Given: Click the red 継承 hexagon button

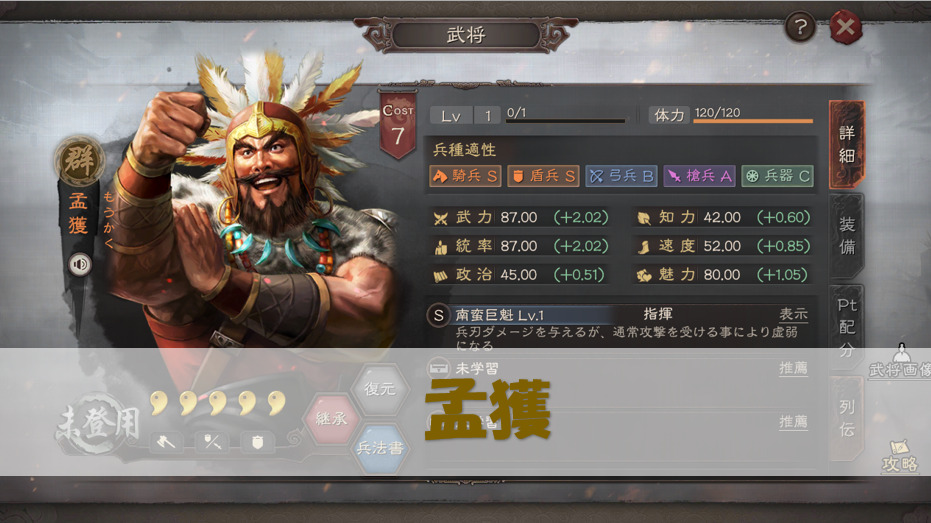Looking at the screenshot, I should tap(331, 419).
